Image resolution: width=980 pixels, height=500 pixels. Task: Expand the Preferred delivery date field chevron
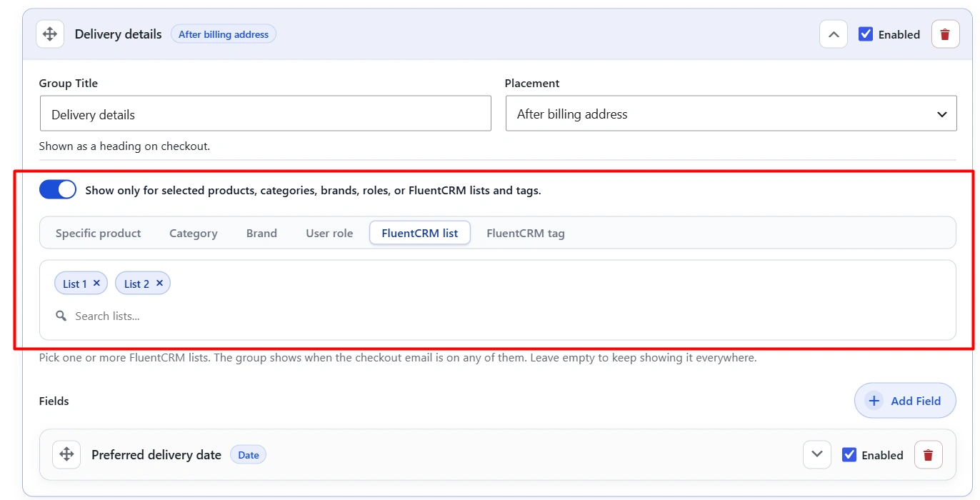click(817, 454)
